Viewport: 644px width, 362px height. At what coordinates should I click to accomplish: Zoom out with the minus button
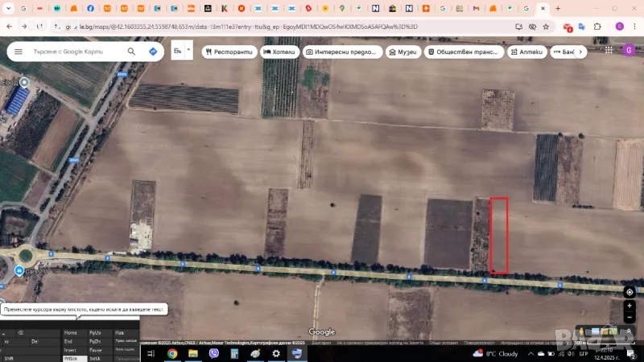click(x=630, y=317)
